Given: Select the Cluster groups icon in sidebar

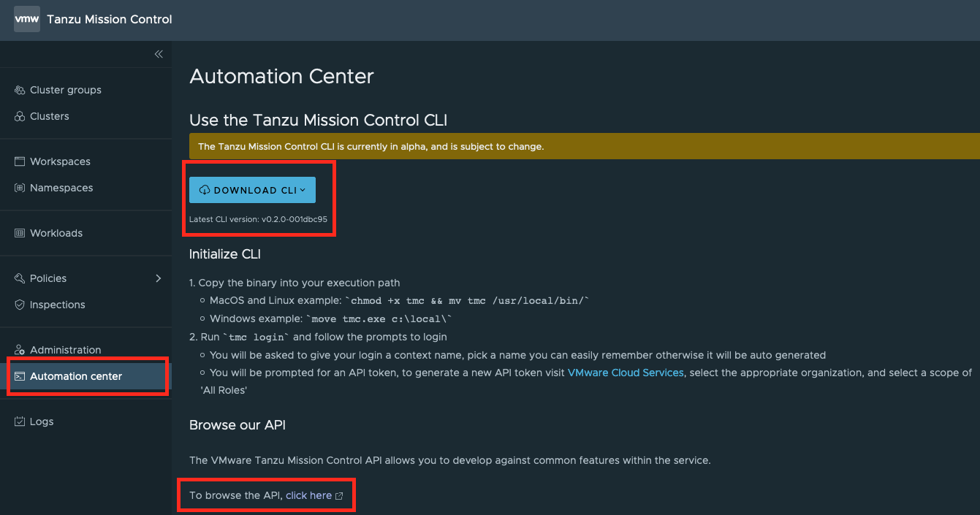Looking at the screenshot, I should point(19,89).
